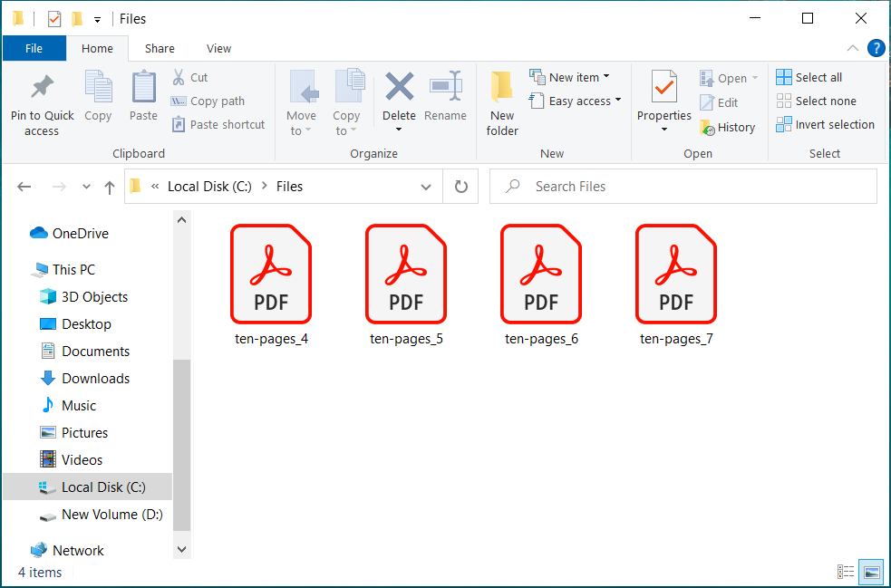Click the blue Help question mark icon

876,49
